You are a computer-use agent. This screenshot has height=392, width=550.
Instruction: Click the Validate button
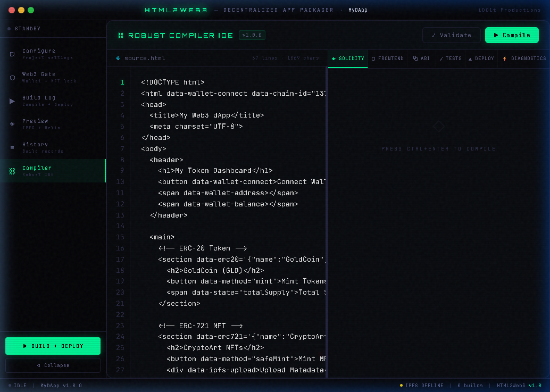point(452,35)
